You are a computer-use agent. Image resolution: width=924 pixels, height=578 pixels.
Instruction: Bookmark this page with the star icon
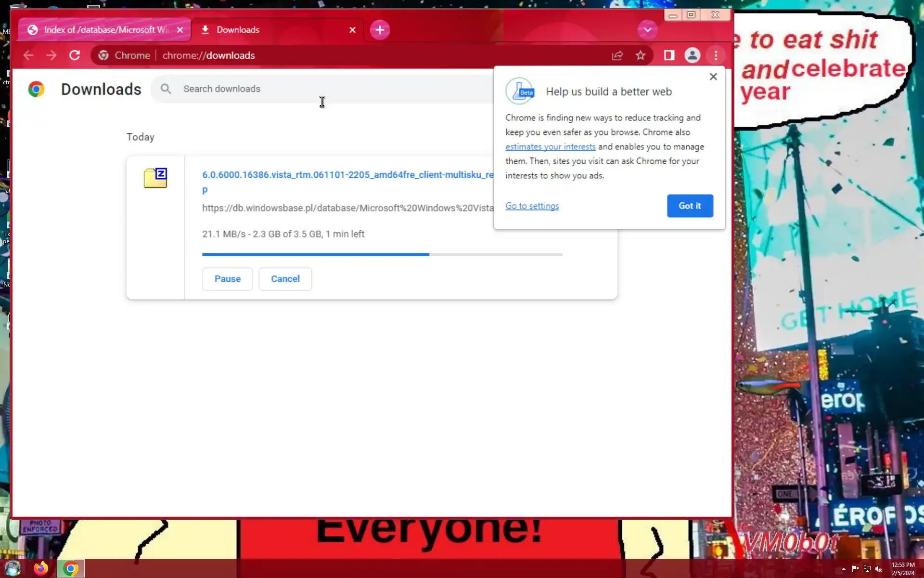(640, 55)
